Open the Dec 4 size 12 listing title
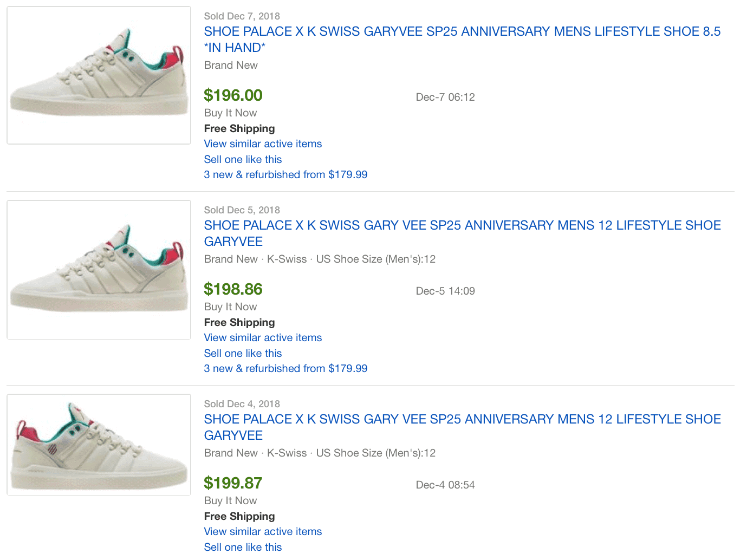The height and width of the screenshot is (560, 740). pyautogui.click(x=462, y=427)
